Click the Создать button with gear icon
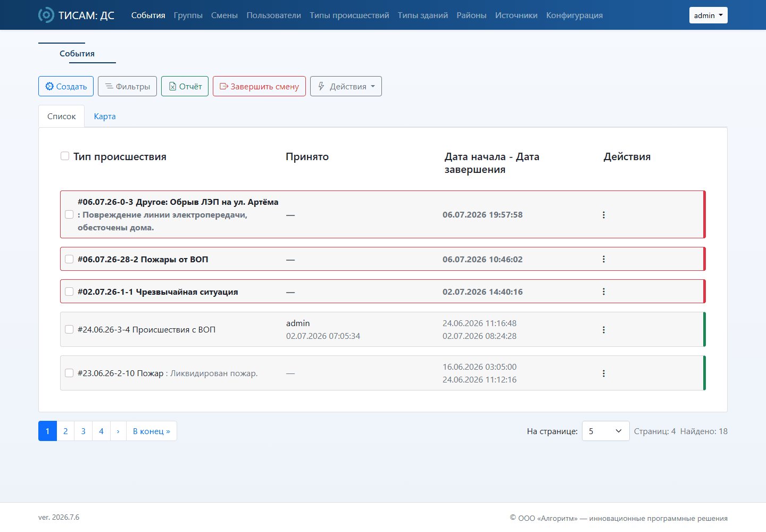 coord(66,86)
